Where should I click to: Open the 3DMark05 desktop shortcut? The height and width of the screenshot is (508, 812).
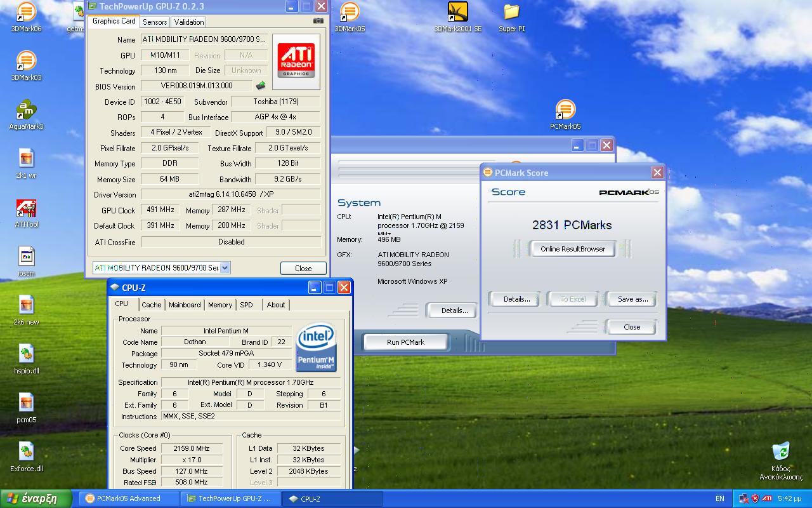pos(350,17)
